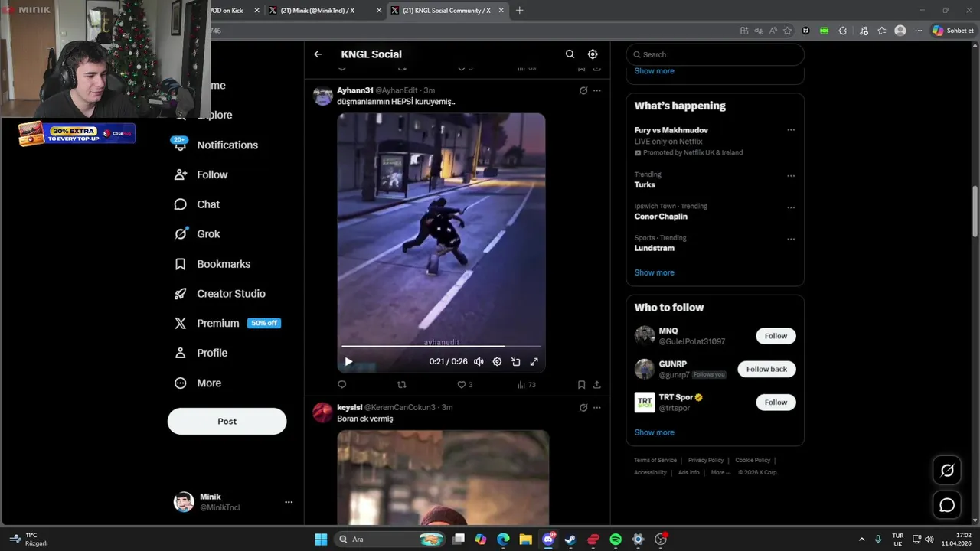Open options for Lundstram trend
980x551 pixels.
(791, 240)
